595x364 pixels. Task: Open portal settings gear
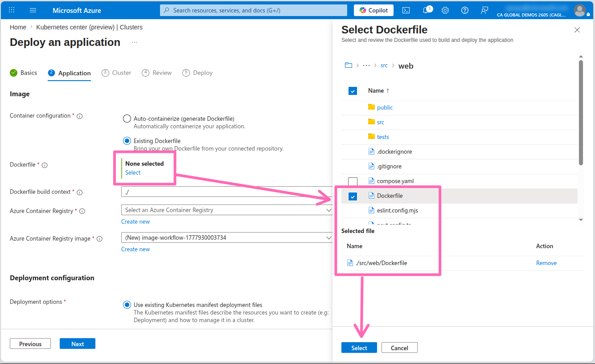coord(445,10)
